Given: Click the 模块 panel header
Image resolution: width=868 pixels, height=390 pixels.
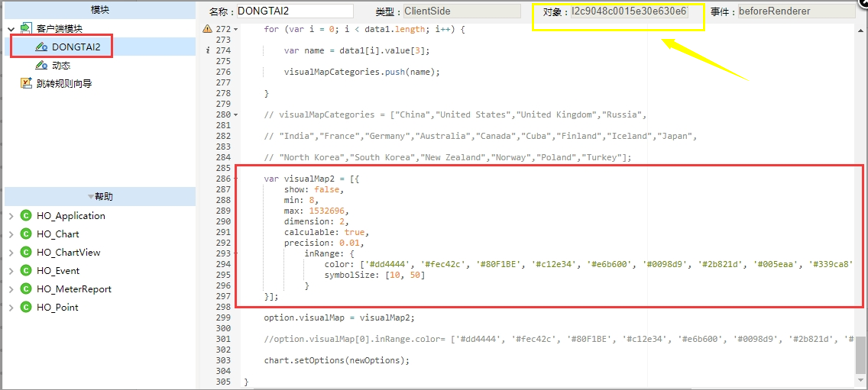Looking at the screenshot, I should (99, 9).
